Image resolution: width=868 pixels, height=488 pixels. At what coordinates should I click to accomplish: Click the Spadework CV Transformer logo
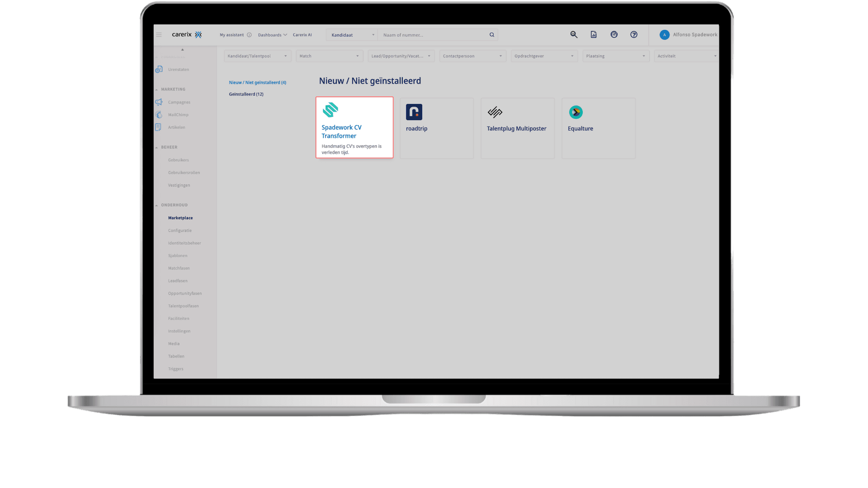pos(330,110)
